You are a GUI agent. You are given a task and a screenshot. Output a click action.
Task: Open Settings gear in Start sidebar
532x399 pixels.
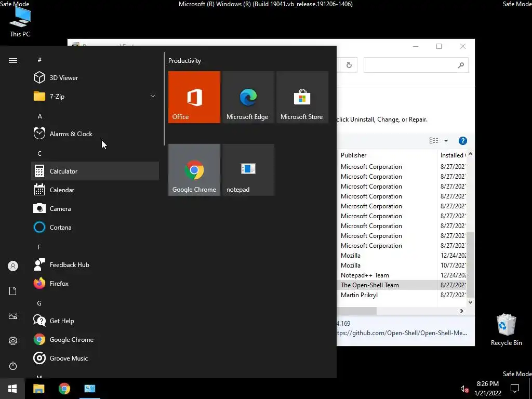[x=13, y=341]
